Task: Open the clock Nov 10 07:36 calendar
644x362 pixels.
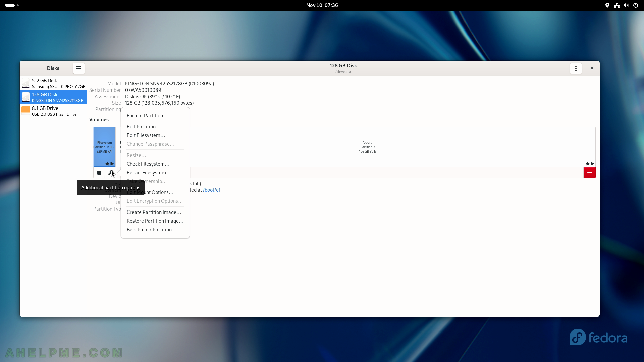Action: pyautogui.click(x=322, y=5)
